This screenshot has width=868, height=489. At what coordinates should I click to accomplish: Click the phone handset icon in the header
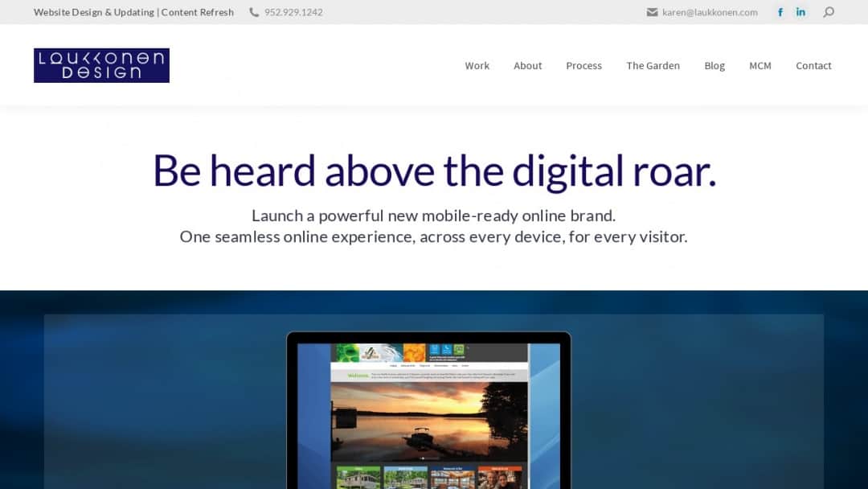pos(254,11)
